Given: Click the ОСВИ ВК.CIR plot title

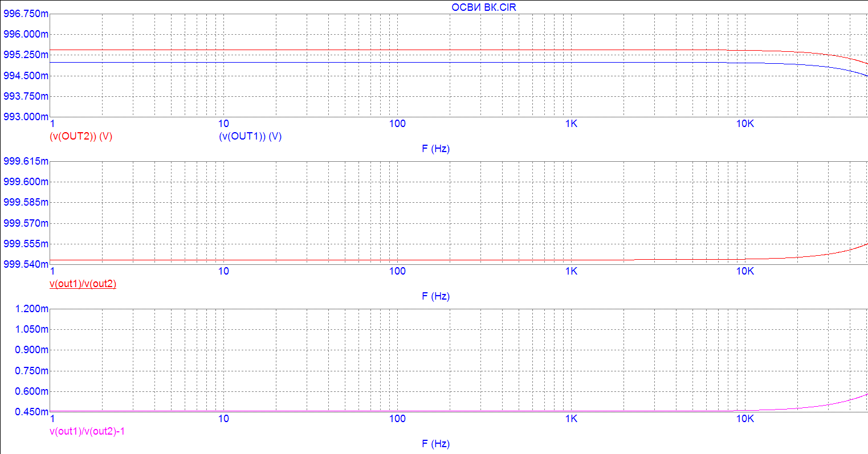Looking at the screenshot, I should pos(483,9).
